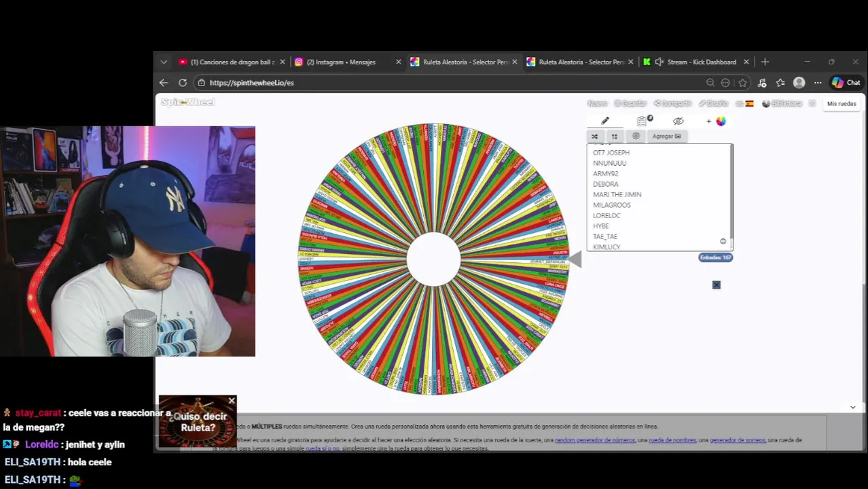Viewport: 868px width, 489px height.
Task: Open the browser profile avatar
Action: (799, 82)
